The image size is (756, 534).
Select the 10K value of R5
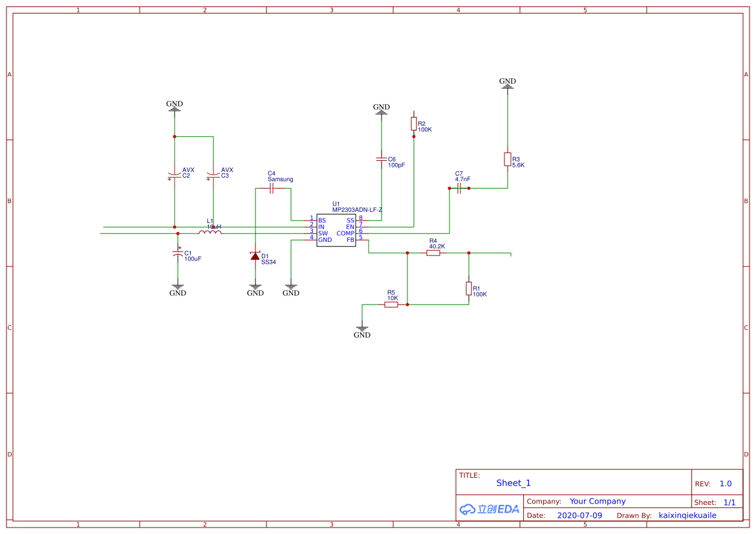click(393, 298)
